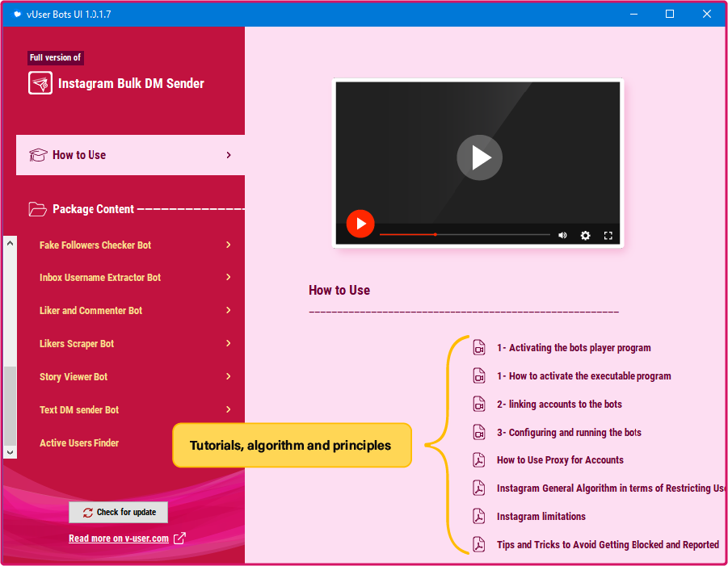Click PDF icon for Instagram General Algorithm
Screen dimensions: 728x566
(x=479, y=488)
